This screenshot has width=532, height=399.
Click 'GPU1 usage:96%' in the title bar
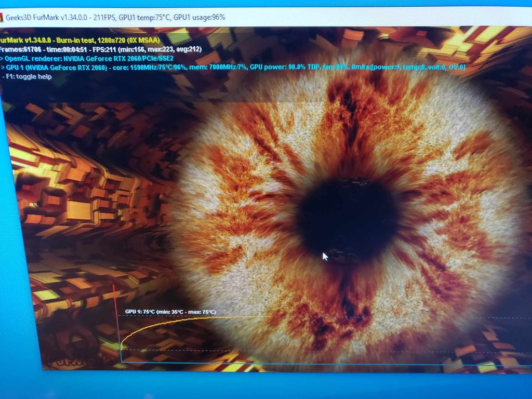pyautogui.click(x=199, y=17)
